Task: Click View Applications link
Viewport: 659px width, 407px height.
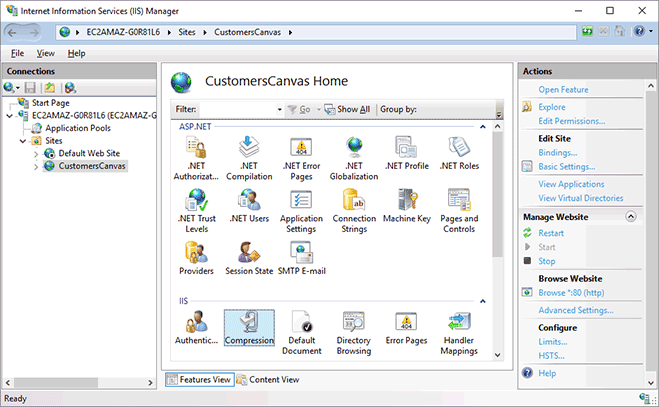Action: pyautogui.click(x=571, y=184)
